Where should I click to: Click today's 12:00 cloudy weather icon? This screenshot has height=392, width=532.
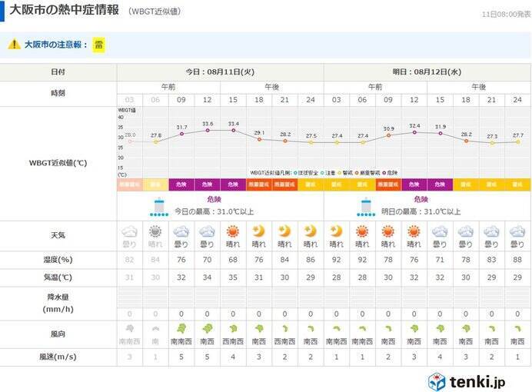click(x=207, y=231)
